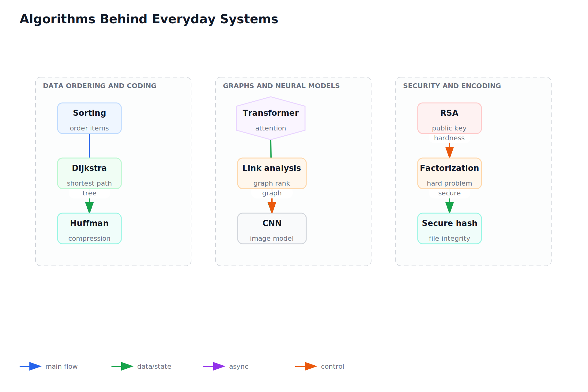Viewport: 588px width, 392px height.
Task: Select the Huffman compression node
Action: click(x=89, y=228)
